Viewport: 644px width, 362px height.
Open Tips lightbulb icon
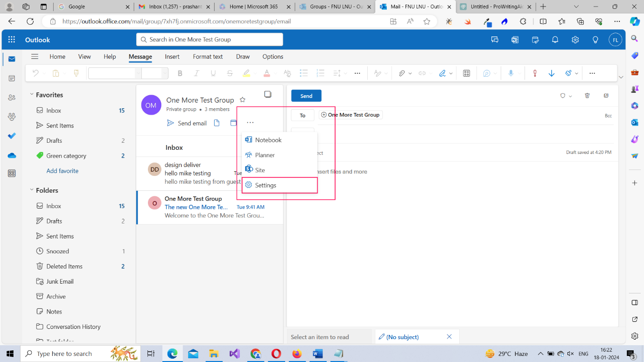pos(595,40)
